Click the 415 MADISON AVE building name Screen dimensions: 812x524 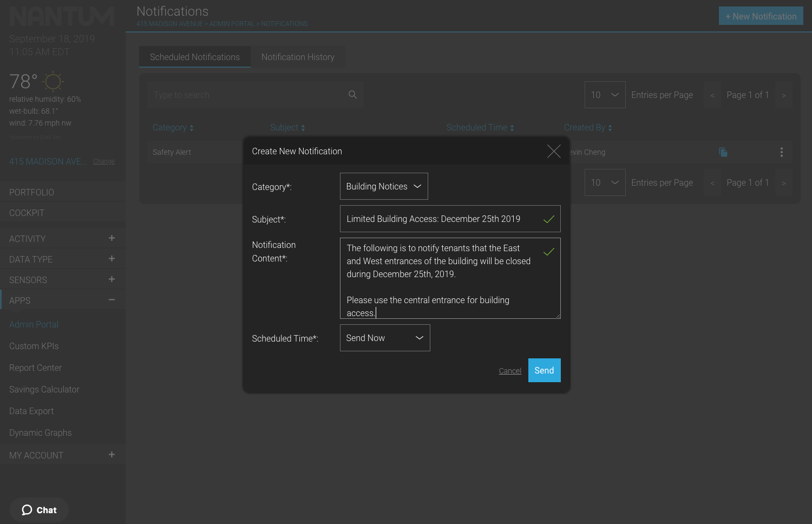(48, 161)
